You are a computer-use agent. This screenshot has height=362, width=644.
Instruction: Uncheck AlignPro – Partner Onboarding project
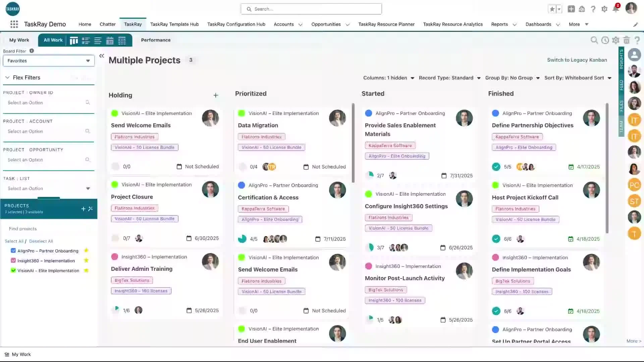13,251
